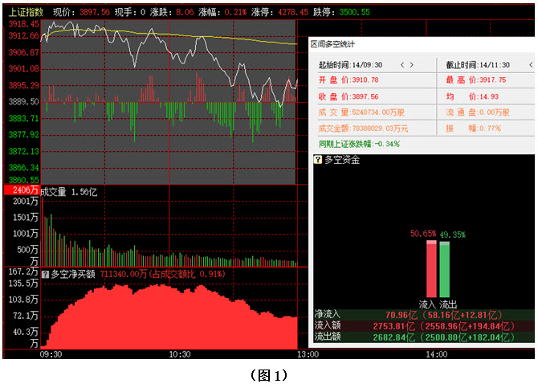Click the red 流入 bar
Screen dimensions: 538x392
431,270
